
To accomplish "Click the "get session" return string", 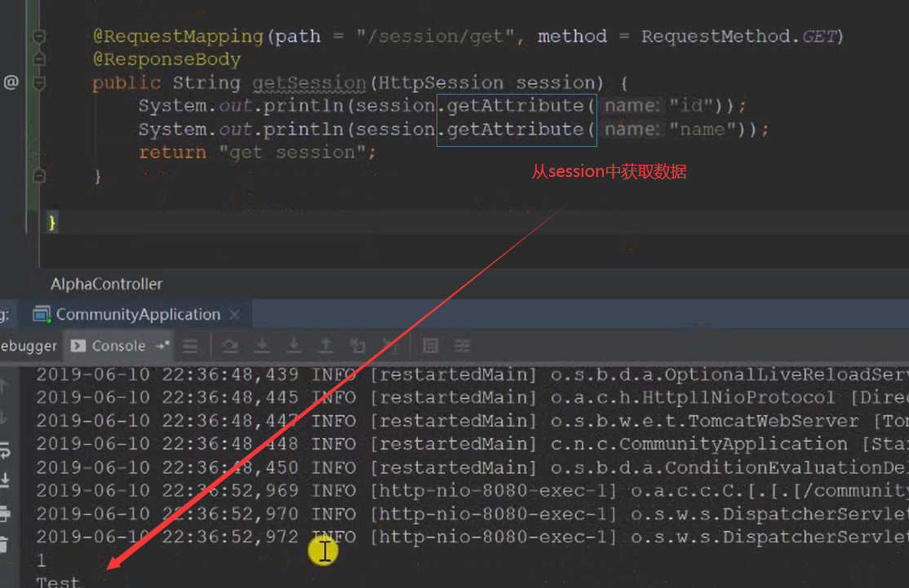I will (x=292, y=153).
